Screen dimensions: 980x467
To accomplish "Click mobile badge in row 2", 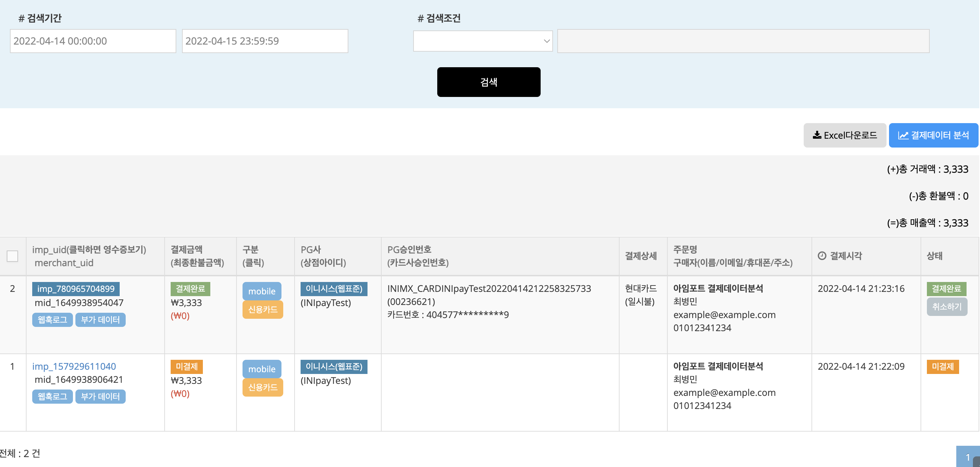I will (x=261, y=291).
